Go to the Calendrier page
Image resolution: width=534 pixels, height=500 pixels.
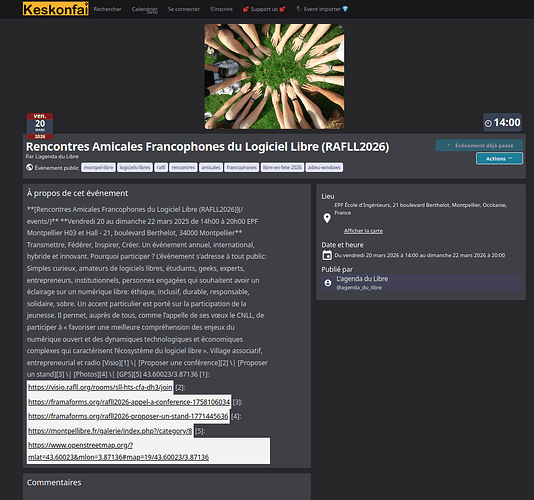(145, 10)
